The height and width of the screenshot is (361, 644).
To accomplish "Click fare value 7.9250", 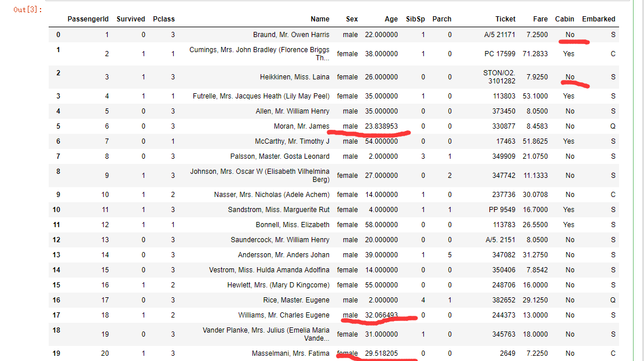I will click(537, 77).
